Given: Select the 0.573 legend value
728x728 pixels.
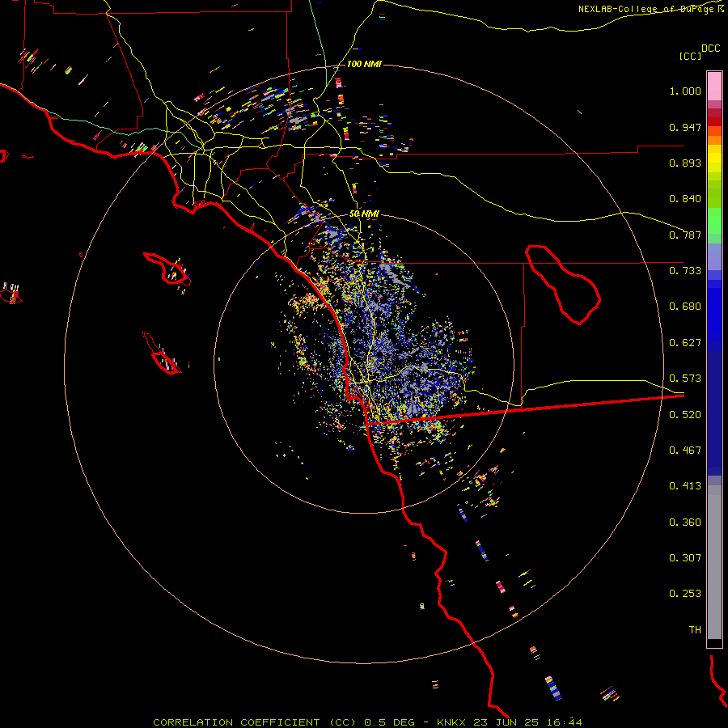Looking at the screenshot, I should pos(685,379).
